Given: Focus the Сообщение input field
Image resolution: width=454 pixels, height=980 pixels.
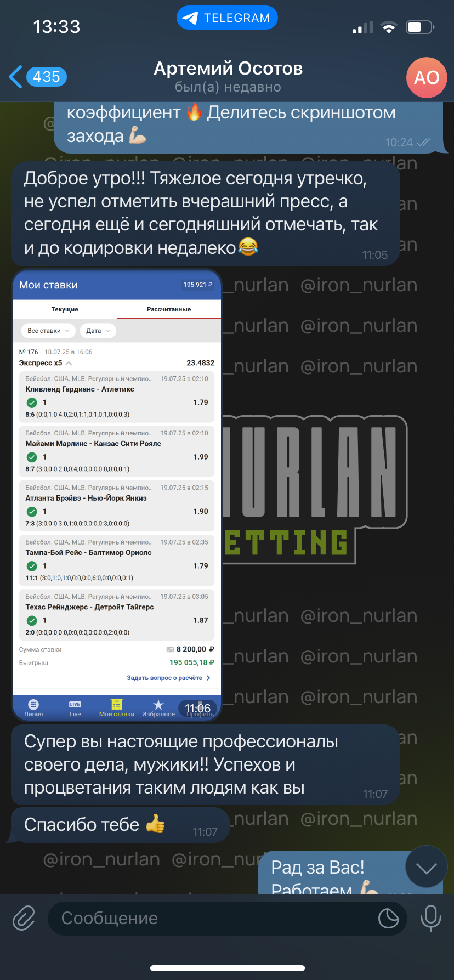Looking at the screenshot, I should pos(228,918).
